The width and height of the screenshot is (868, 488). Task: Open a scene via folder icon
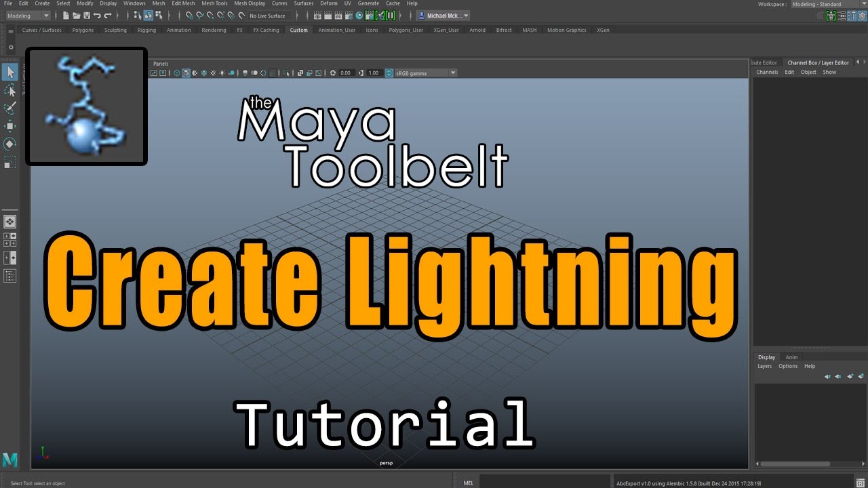[76, 15]
